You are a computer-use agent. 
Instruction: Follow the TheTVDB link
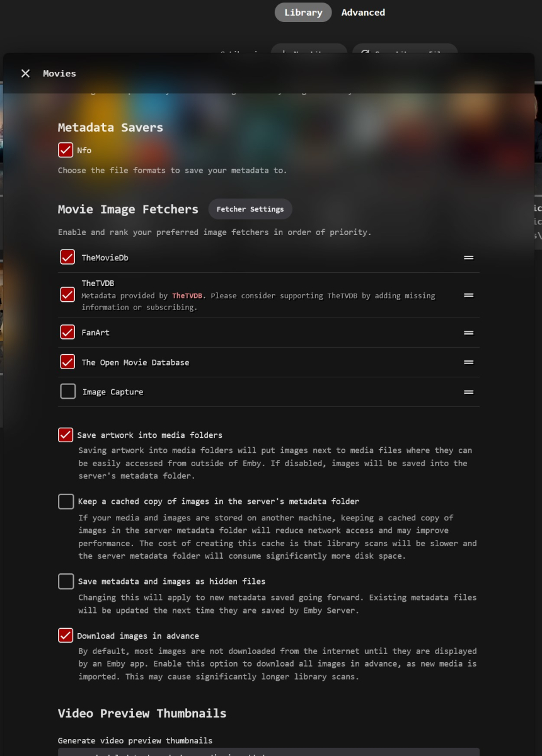tap(189, 295)
